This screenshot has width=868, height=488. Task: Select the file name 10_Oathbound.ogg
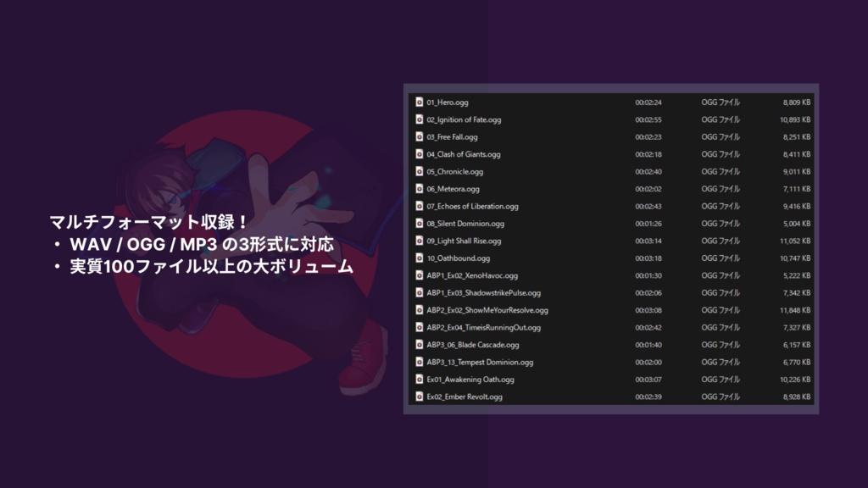click(458, 258)
